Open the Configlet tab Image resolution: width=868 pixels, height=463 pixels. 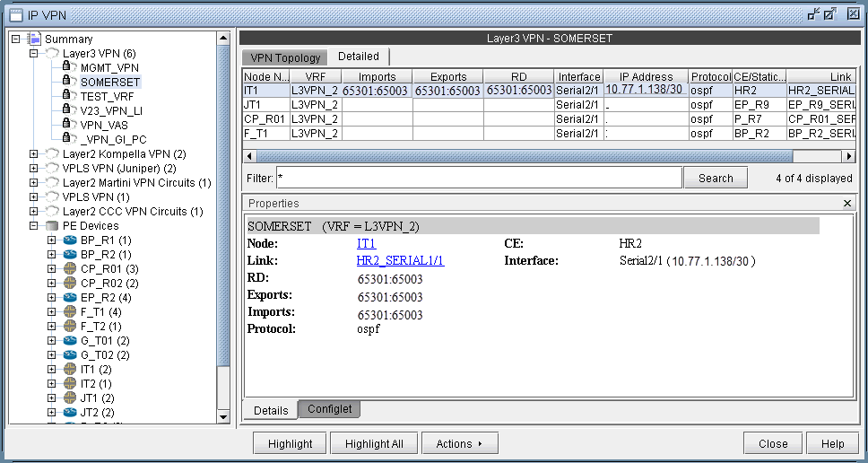point(329,409)
